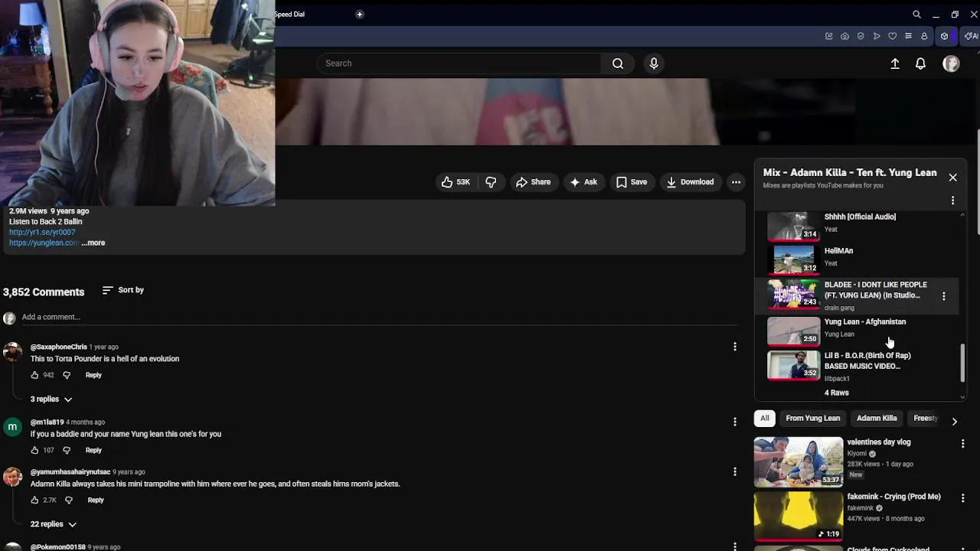Open the AI assistant button

coord(971,36)
